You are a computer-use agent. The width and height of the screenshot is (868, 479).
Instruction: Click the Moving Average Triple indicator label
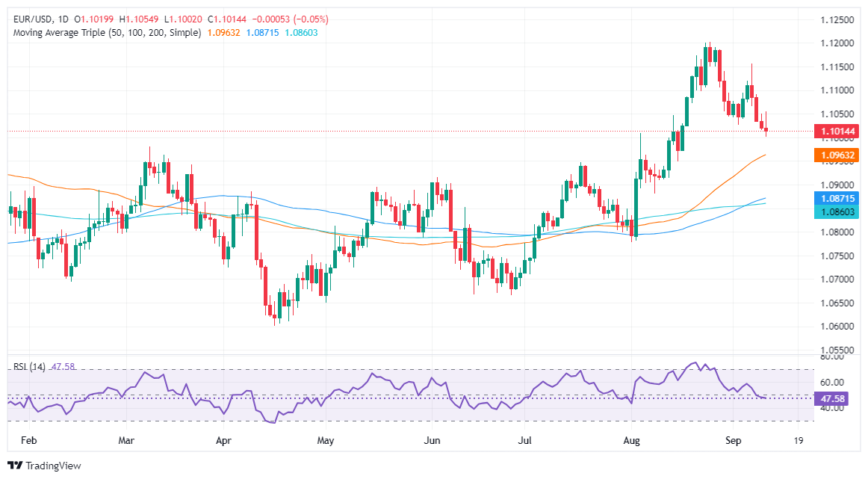(107, 33)
